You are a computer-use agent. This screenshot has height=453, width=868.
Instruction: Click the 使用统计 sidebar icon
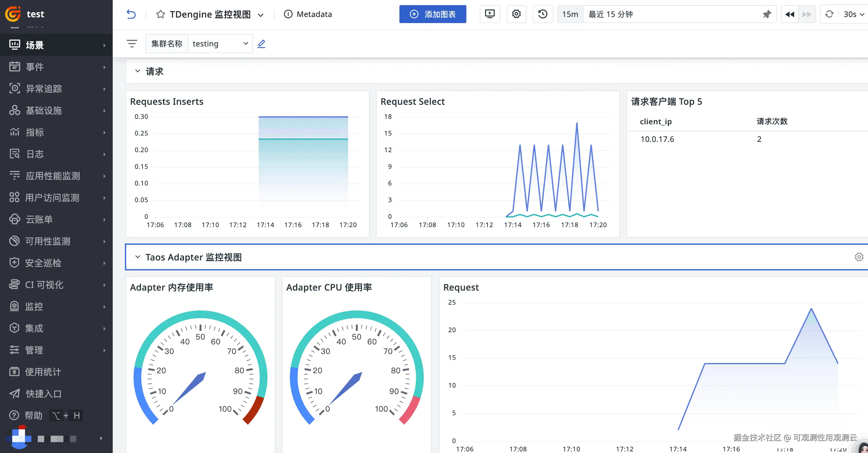[x=14, y=372]
